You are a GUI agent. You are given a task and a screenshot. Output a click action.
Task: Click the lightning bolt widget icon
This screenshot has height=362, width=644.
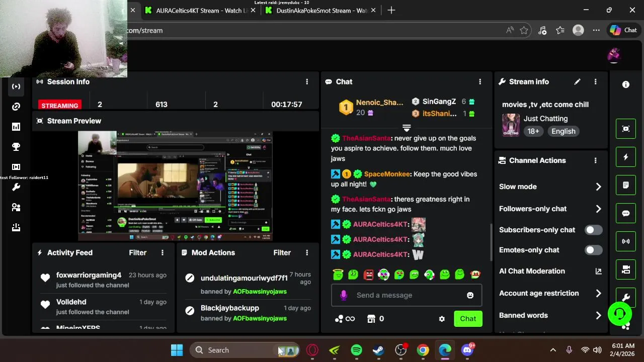tap(626, 157)
